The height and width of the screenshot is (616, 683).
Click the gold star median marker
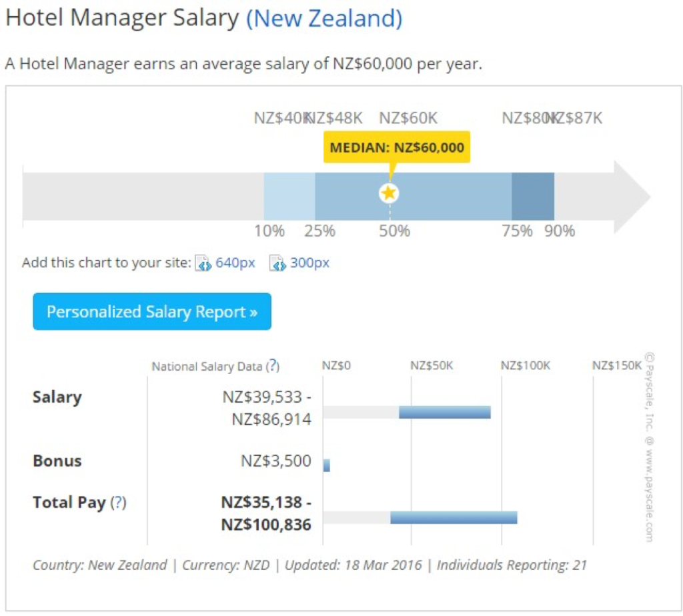pos(389,193)
